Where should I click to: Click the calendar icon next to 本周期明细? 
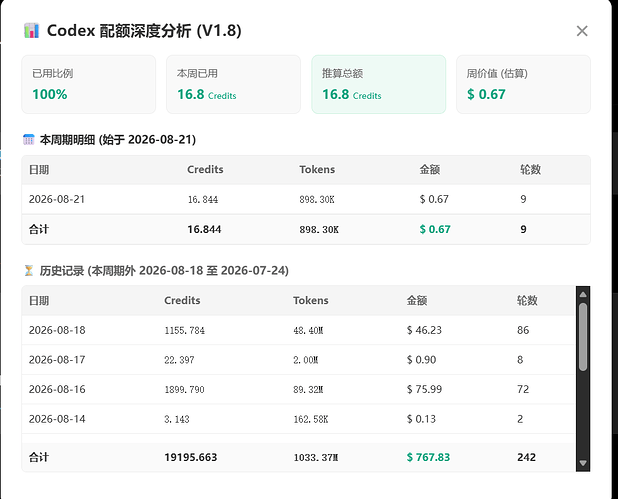[29, 140]
